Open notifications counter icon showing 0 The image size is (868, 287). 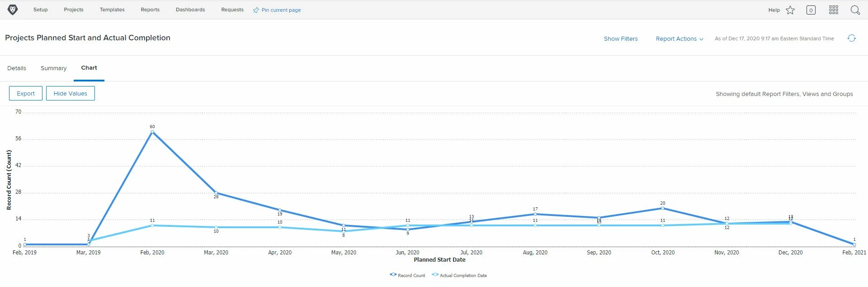(x=811, y=10)
